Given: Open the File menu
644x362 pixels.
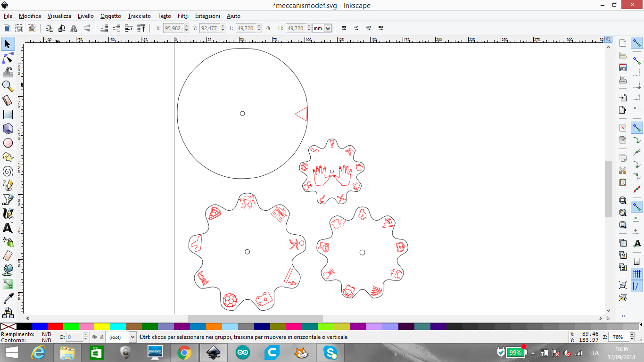Looking at the screenshot, I should pyautogui.click(x=8, y=16).
